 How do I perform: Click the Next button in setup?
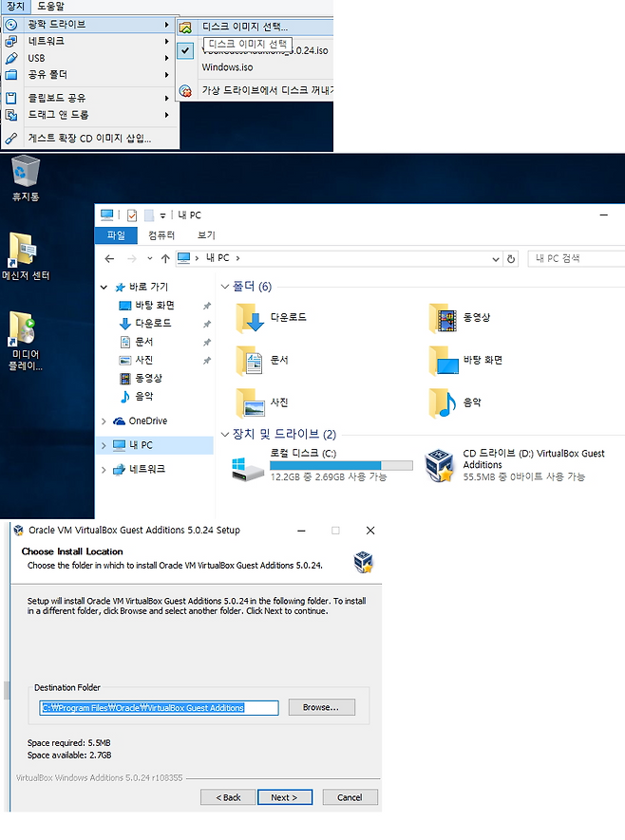click(284, 797)
